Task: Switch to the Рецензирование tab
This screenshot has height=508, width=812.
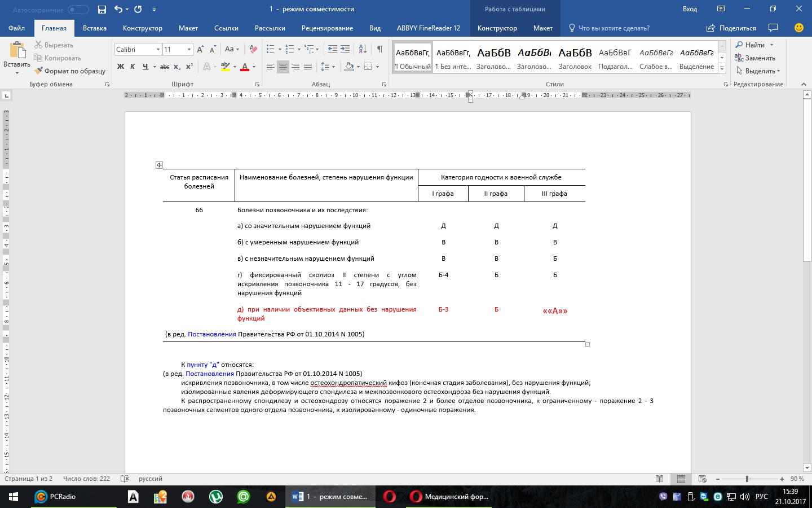Action: pyautogui.click(x=327, y=28)
